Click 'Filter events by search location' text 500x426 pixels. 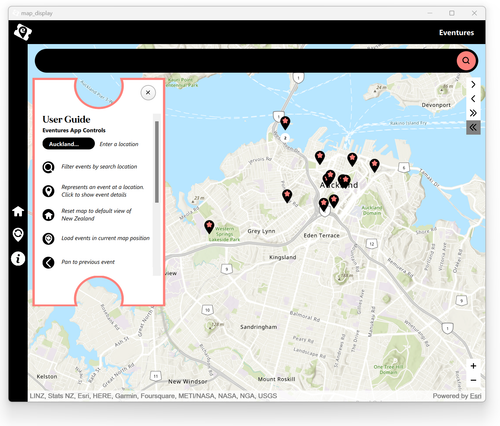coord(99,167)
